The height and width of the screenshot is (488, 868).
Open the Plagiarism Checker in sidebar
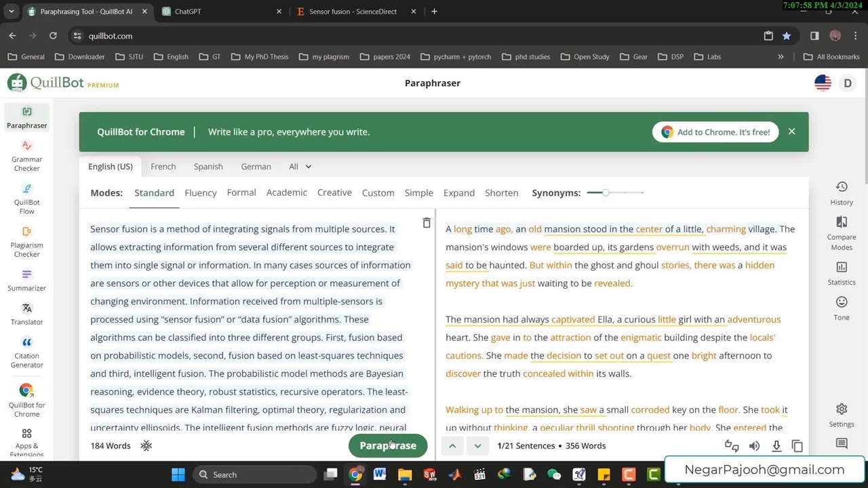coord(26,241)
